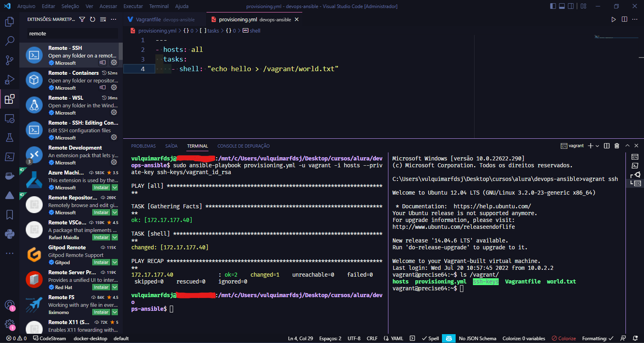
Task: Close the terminal panel
Action: tap(636, 146)
